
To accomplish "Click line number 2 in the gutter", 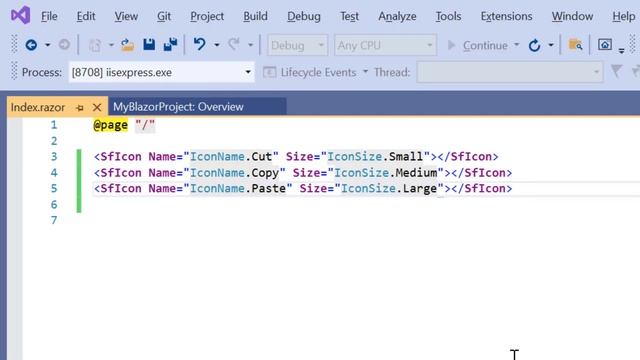I will (54, 141).
